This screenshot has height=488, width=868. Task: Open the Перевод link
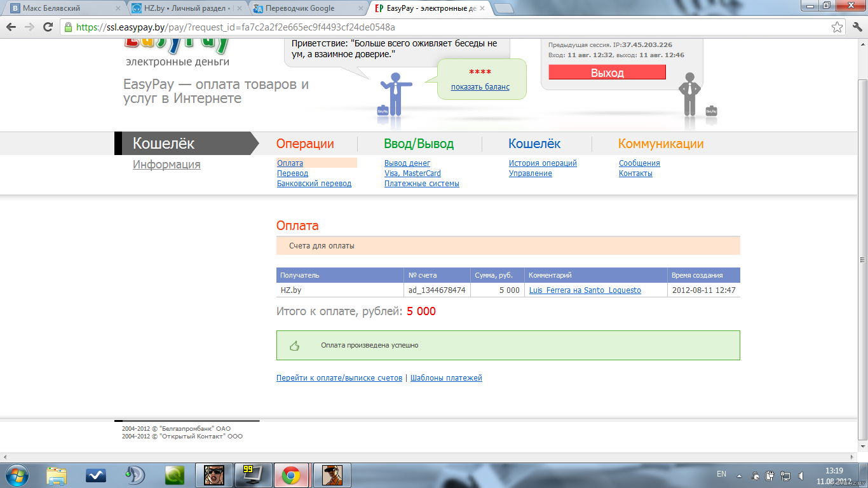292,173
